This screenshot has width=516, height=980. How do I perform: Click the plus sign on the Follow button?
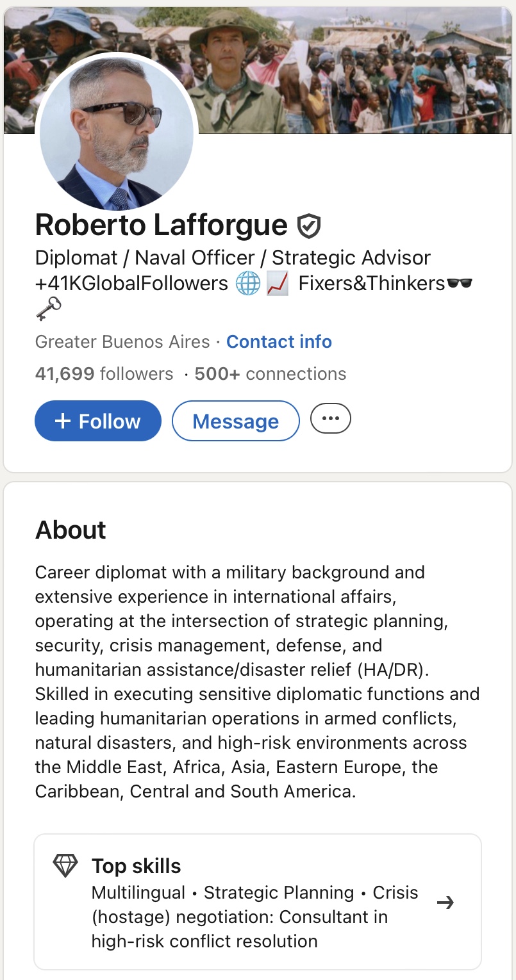pyautogui.click(x=62, y=421)
